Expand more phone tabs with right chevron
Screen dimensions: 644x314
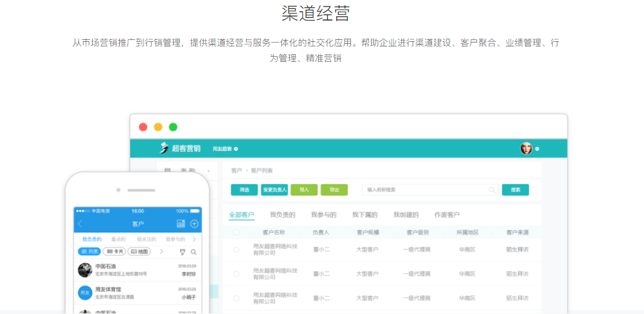pyautogui.click(x=194, y=239)
